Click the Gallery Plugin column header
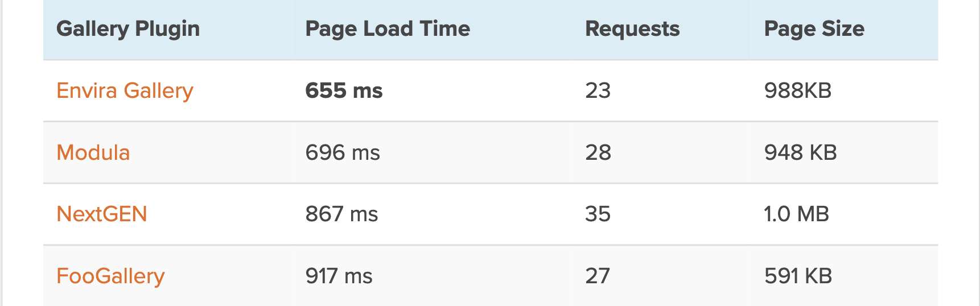This screenshot has height=306, width=980. tap(128, 29)
